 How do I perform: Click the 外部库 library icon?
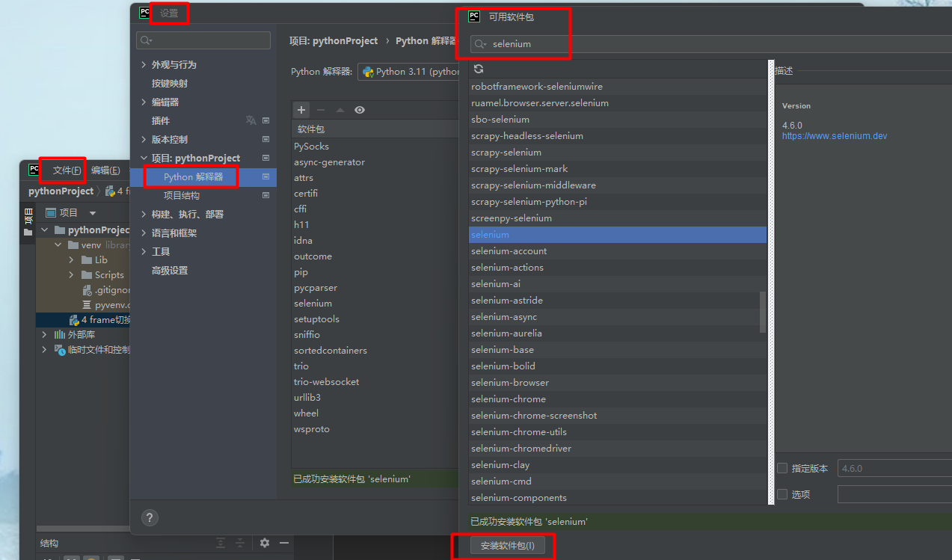[60, 334]
